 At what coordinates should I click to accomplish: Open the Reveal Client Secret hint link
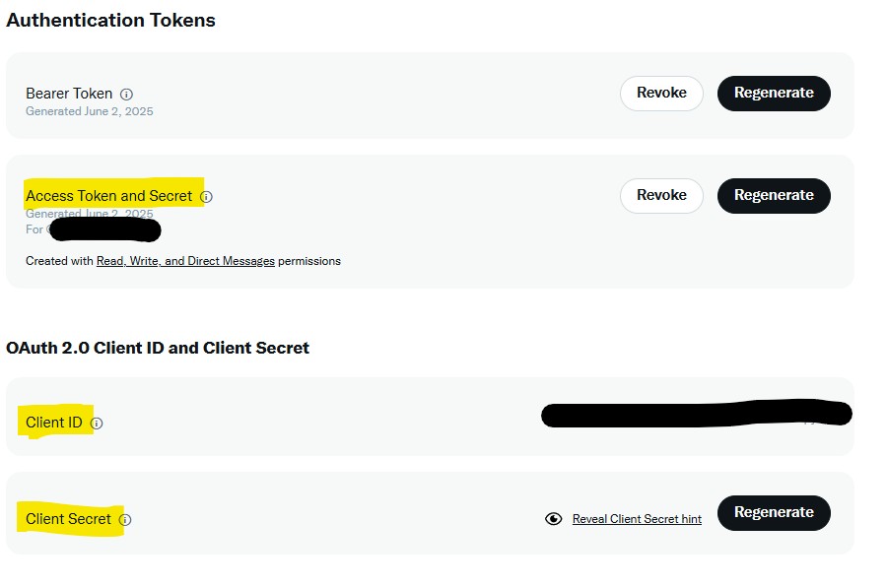pos(637,519)
